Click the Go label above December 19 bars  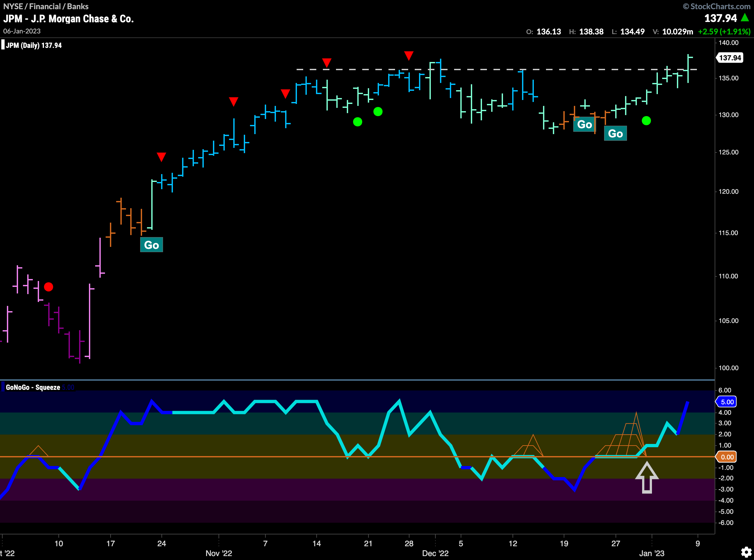[x=584, y=124]
